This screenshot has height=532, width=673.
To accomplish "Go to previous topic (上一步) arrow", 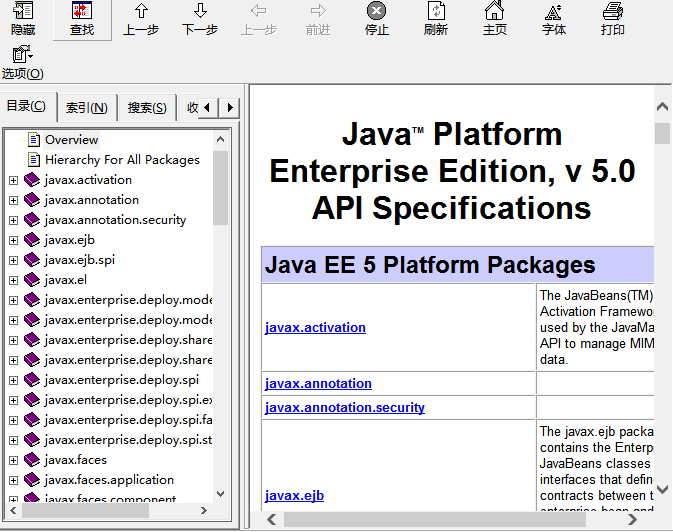I will [x=141, y=19].
